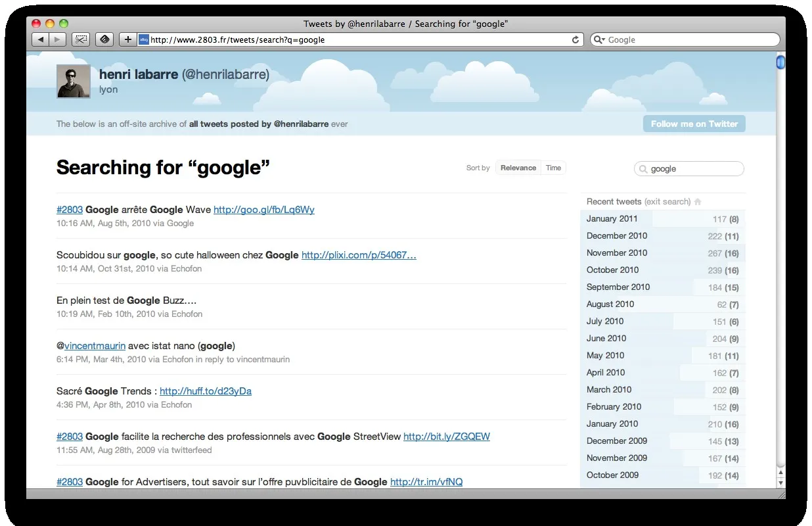Click scrollbar up arrow near bottom
The height and width of the screenshot is (526, 812).
780,472
